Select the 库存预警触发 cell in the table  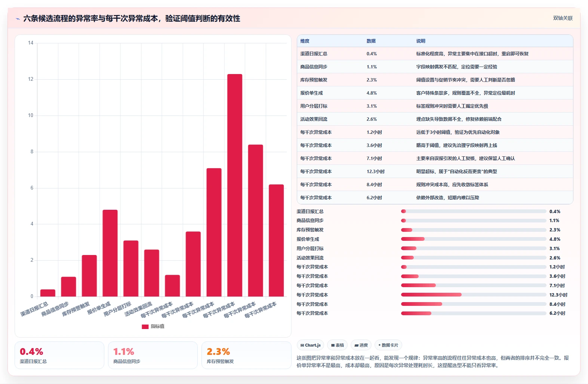[314, 80]
